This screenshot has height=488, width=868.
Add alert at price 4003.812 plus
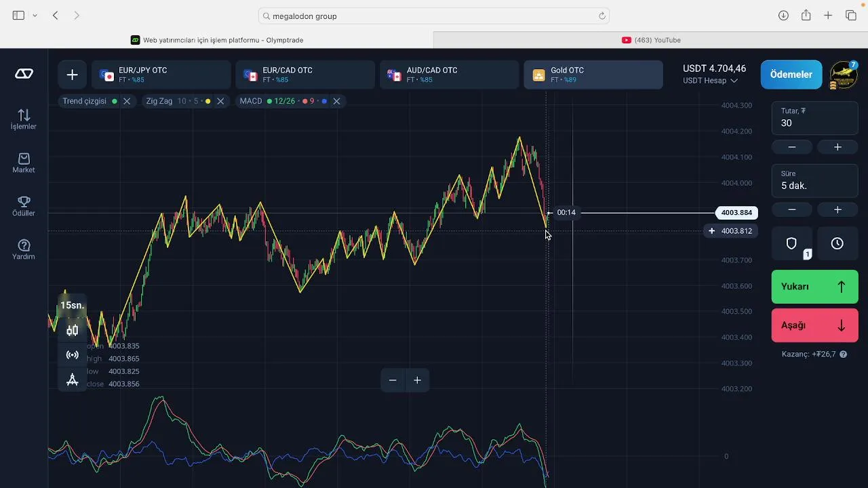(x=711, y=231)
